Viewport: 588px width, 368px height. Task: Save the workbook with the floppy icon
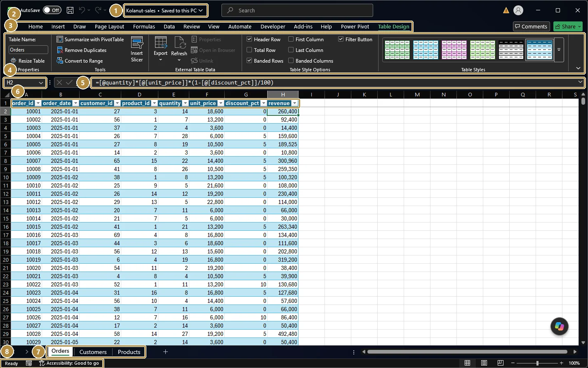tap(70, 10)
